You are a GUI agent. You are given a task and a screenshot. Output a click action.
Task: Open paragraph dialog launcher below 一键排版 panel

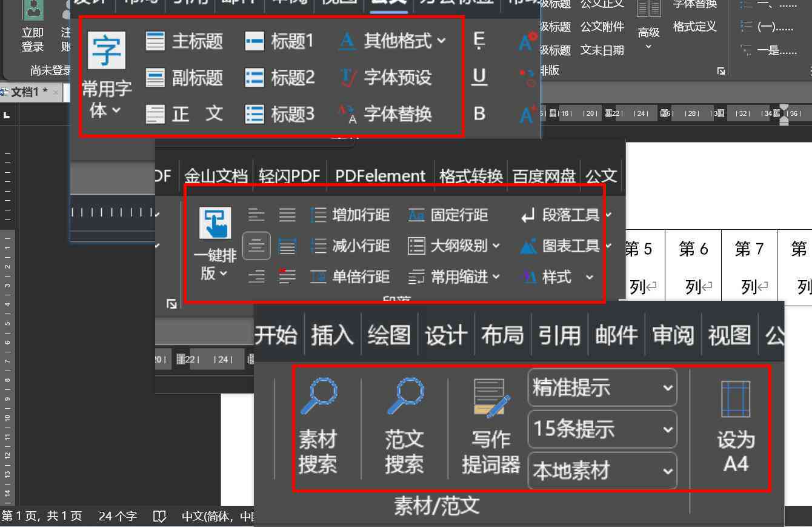pos(171,304)
